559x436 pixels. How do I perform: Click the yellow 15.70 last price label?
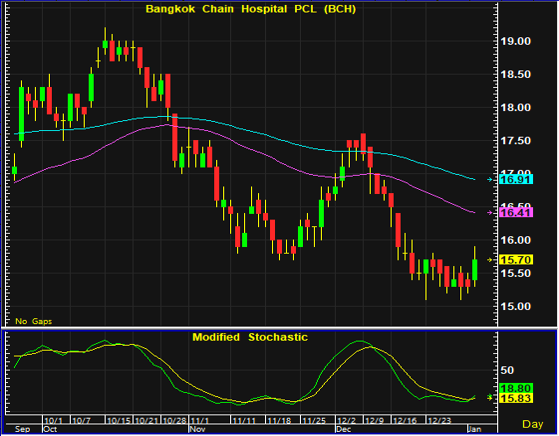(516, 260)
